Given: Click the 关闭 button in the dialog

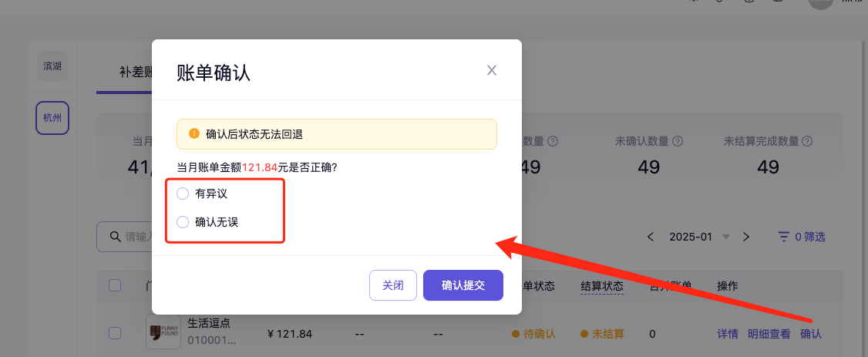Looking at the screenshot, I should click(393, 285).
